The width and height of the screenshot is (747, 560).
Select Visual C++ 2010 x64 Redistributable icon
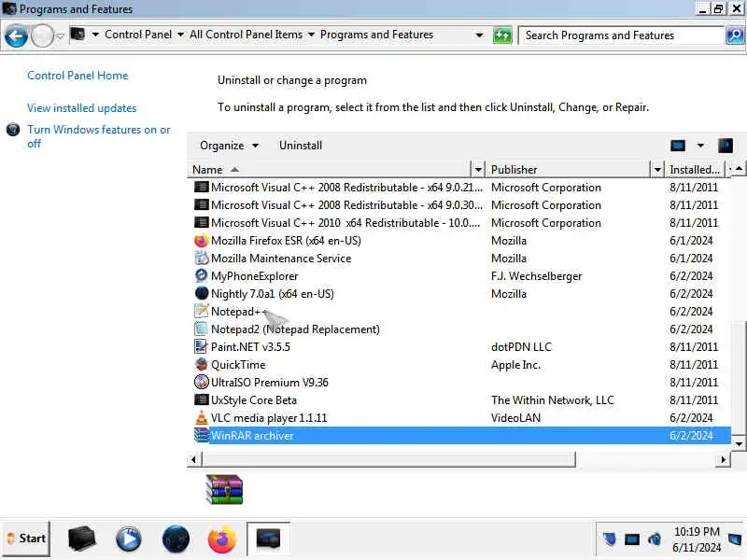(202, 222)
